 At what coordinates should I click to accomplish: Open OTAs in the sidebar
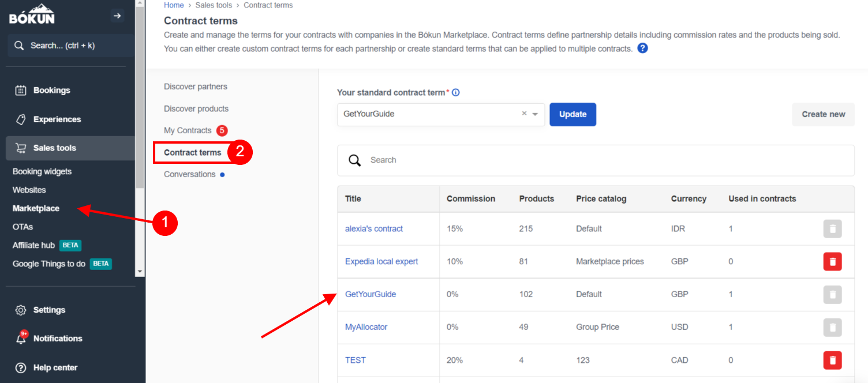point(23,227)
